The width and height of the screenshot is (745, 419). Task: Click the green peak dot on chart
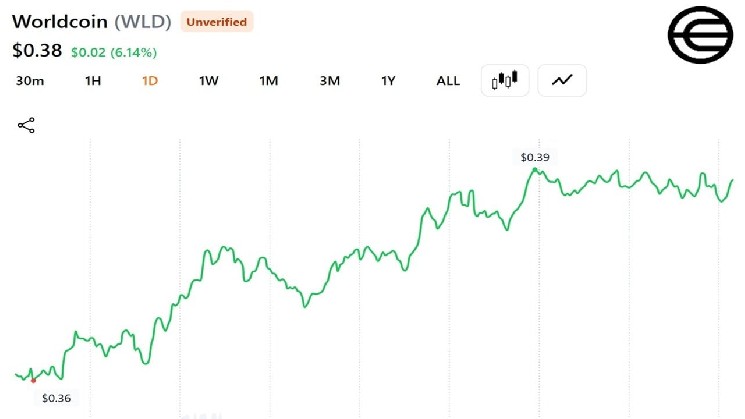tap(535, 170)
